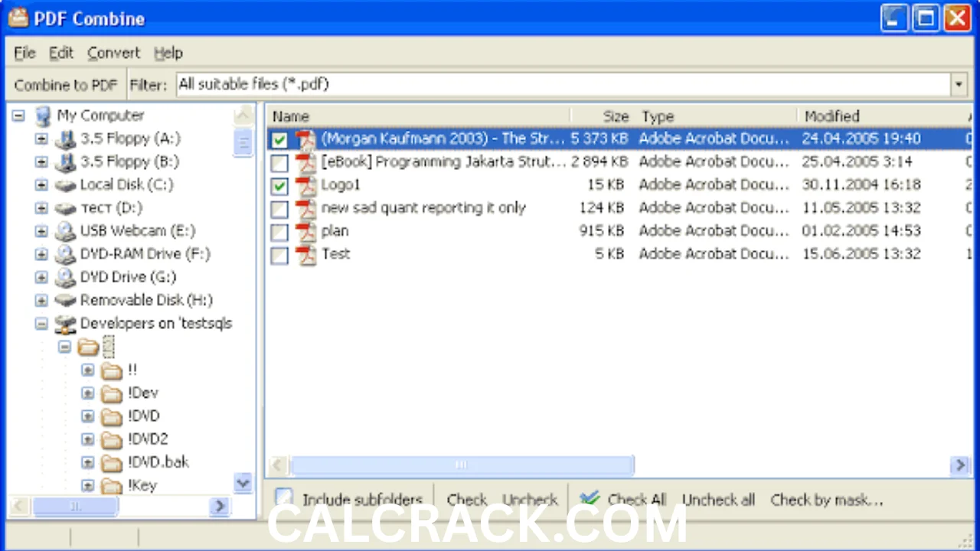Viewport: 980px width, 551px height.
Task: Click the file list scroll right arrow
Action: [x=960, y=465]
